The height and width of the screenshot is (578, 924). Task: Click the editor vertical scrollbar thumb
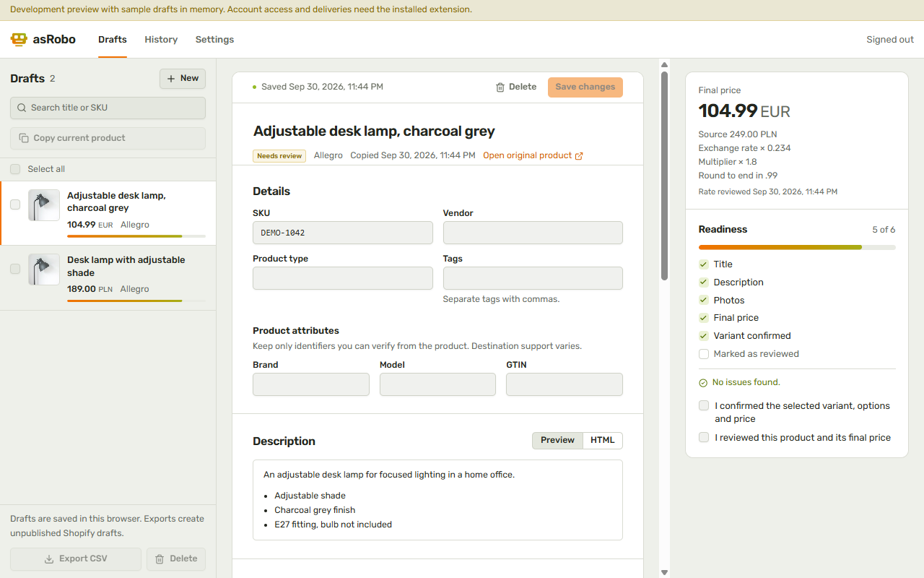(x=665, y=176)
